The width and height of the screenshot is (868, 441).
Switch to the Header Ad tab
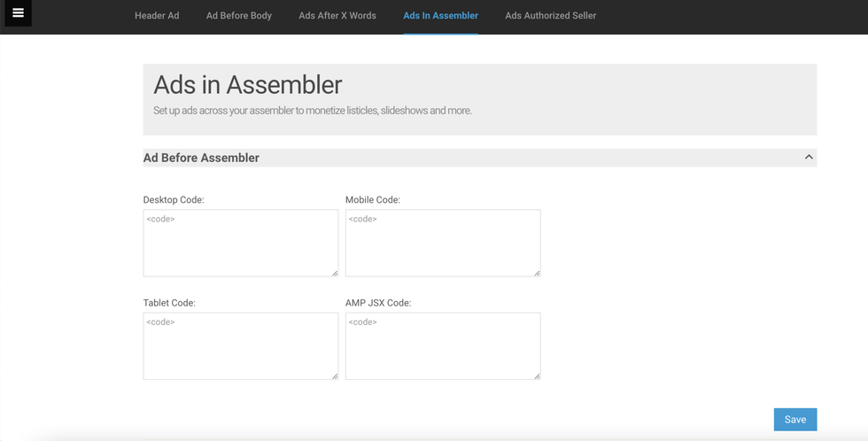pyautogui.click(x=157, y=16)
